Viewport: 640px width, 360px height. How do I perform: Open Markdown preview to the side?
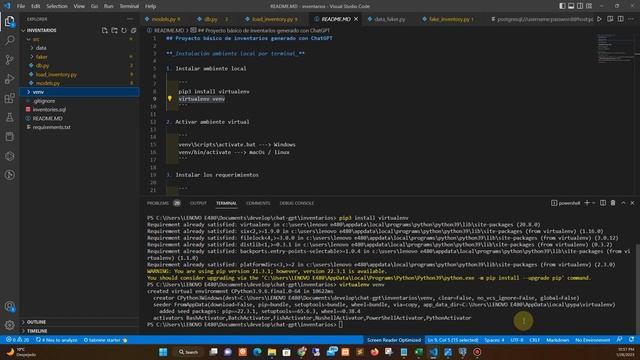610,19
